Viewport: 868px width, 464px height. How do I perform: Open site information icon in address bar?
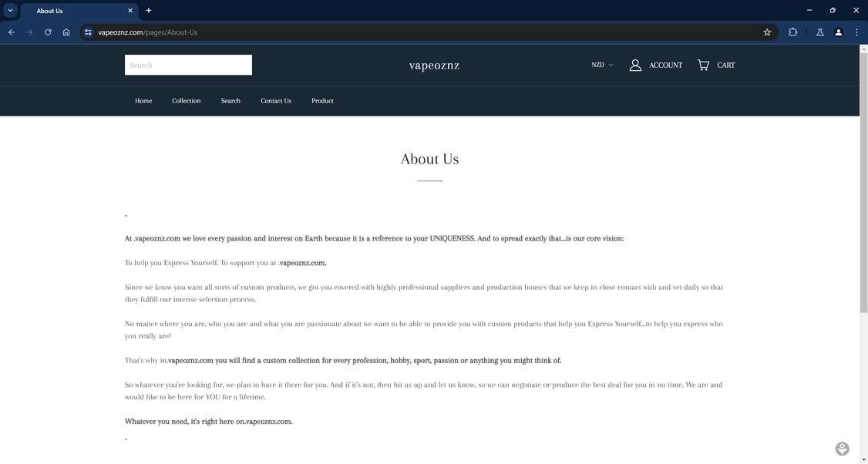(x=88, y=32)
